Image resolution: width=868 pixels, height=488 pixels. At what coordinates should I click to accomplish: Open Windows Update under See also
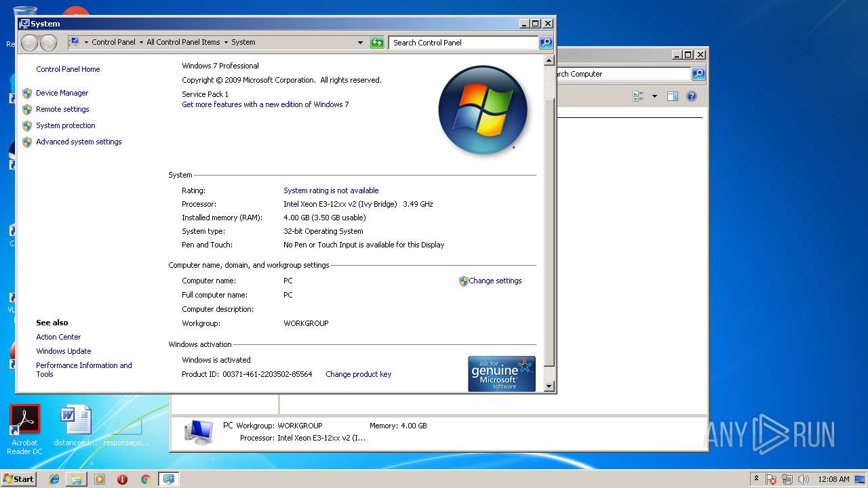pyautogui.click(x=64, y=351)
